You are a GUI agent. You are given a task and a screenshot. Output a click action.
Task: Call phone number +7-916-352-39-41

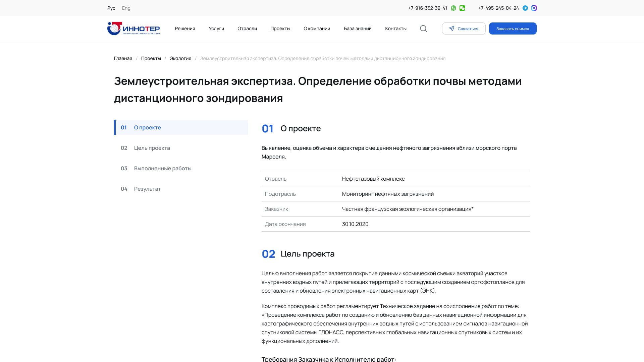pos(427,8)
